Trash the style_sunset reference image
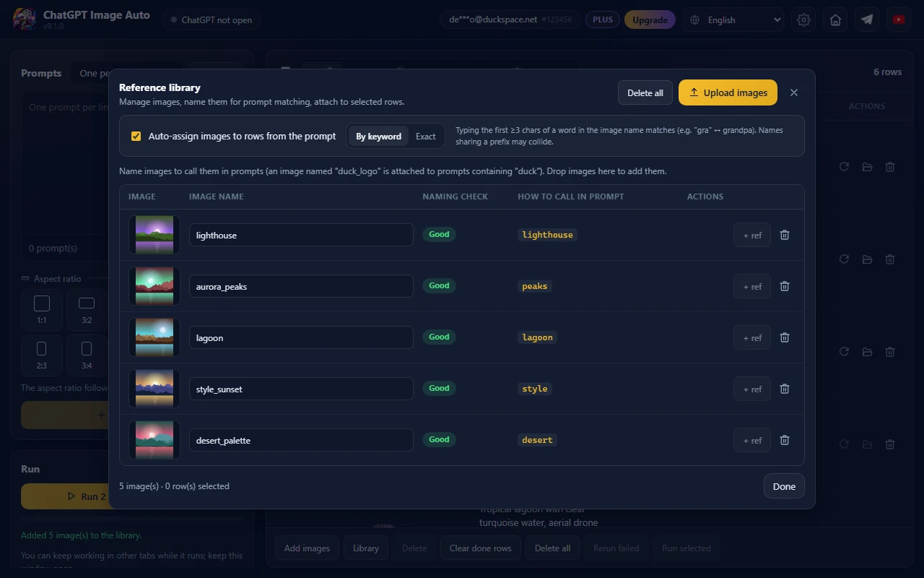This screenshot has height=578, width=924. 785,389
